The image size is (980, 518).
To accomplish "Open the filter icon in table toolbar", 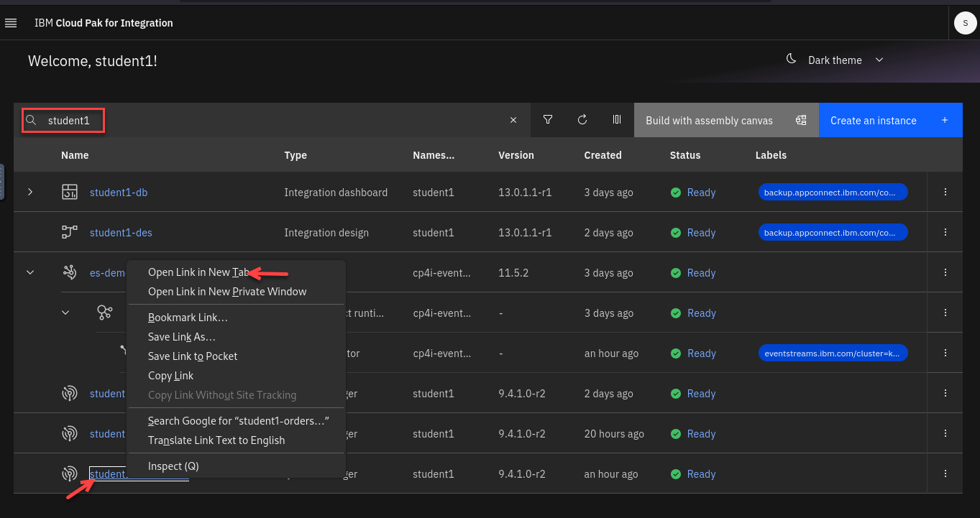I will click(548, 120).
